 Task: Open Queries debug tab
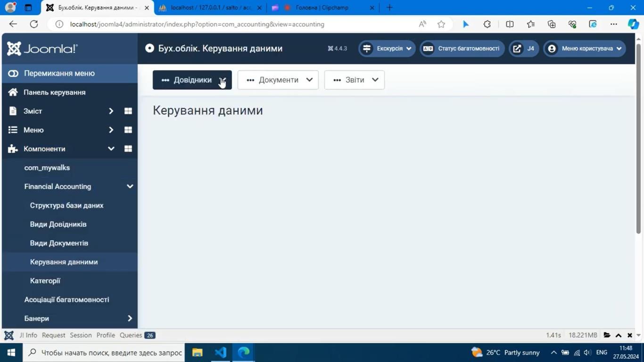click(137, 335)
